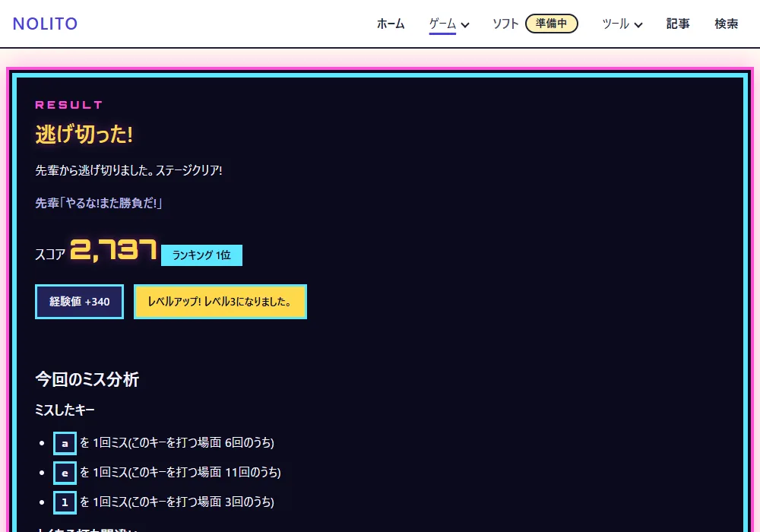Click the スコア label
Viewport: 760px width, 532px height.
50,255
